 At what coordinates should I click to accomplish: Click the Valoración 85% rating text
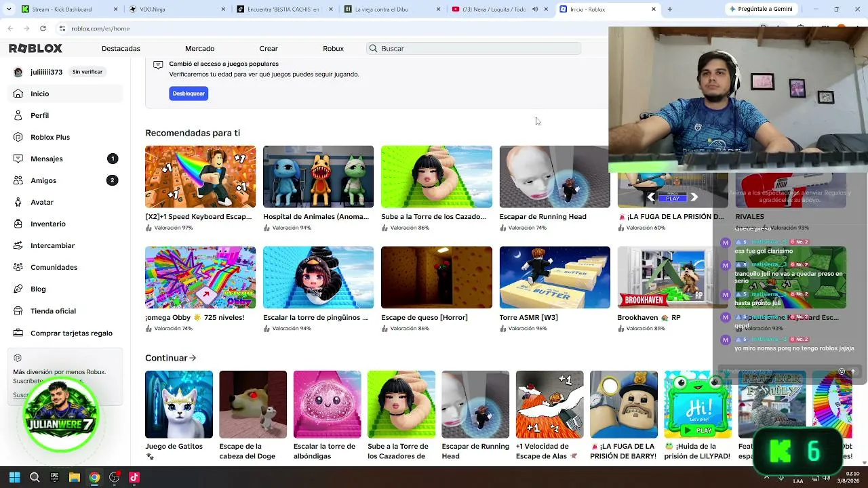coord(646,328)
